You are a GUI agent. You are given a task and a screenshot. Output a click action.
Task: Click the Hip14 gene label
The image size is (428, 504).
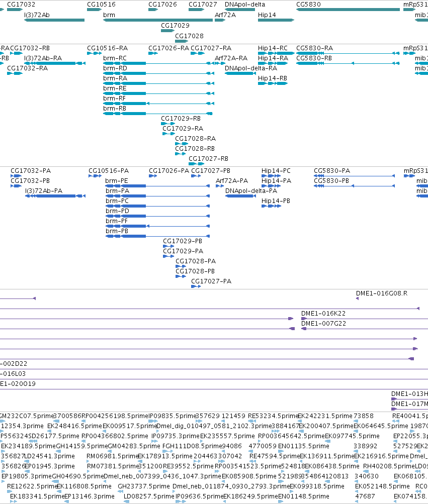(x=267, y=15)
